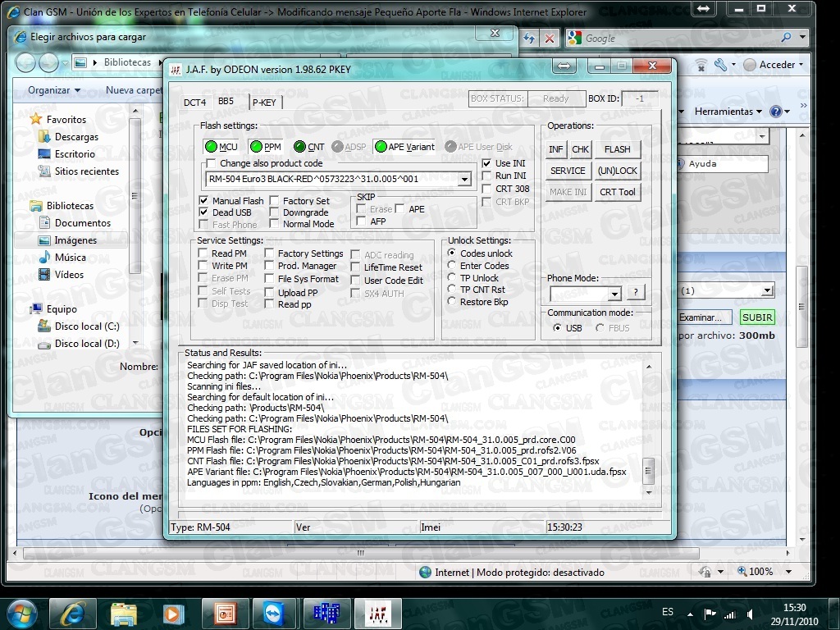Toggle the MCU green indicator button
The height and width of the screenshot is (630, 840).
[221, 147]
